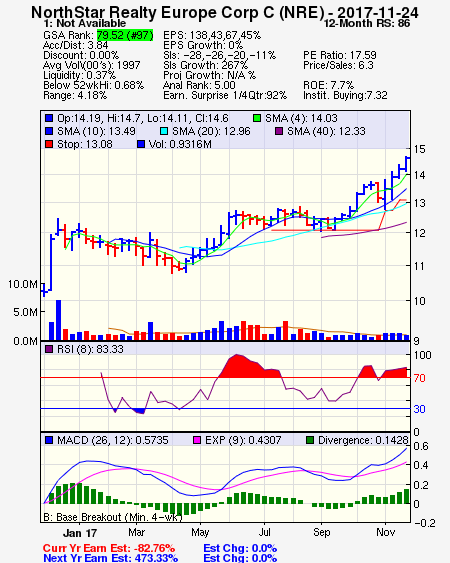This screenshot has height=563, width=450.
Task: Click the magenta EXP (9) legend swatch
Action: (x=197, y=440)
